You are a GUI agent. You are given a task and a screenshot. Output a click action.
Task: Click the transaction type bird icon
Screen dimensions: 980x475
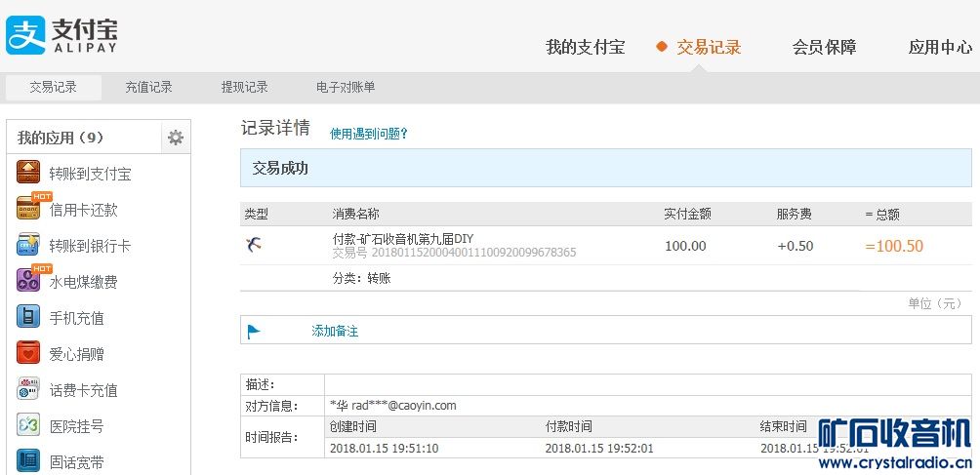(x=254, y=245)
